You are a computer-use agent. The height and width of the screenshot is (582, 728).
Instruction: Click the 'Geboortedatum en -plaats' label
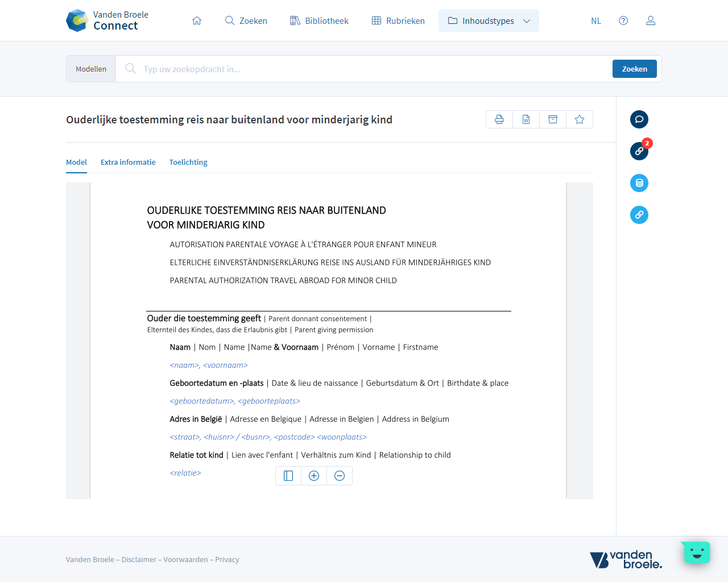pos(217,383)
